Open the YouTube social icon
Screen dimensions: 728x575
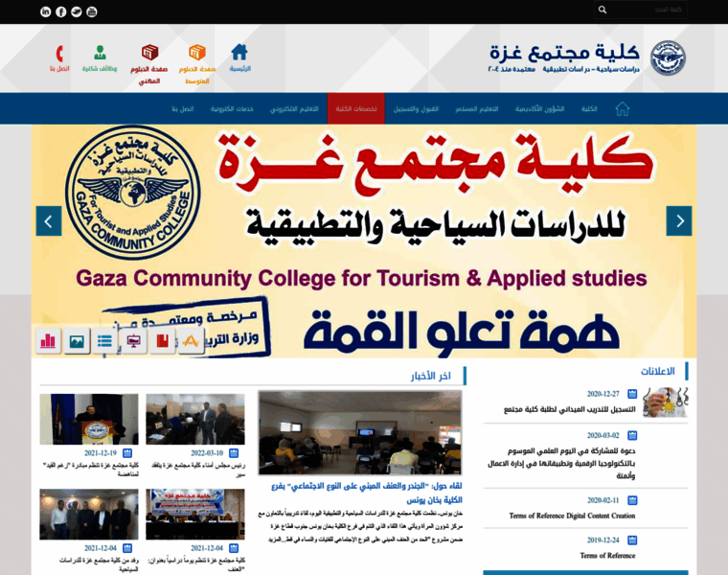[92, 11]
